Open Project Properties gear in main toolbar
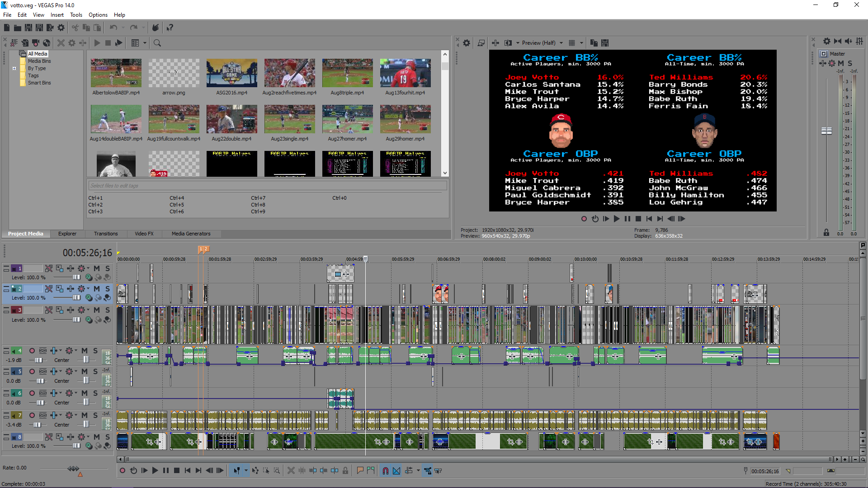The width and height of the screenshot is (868, 488). coord(61,28)
